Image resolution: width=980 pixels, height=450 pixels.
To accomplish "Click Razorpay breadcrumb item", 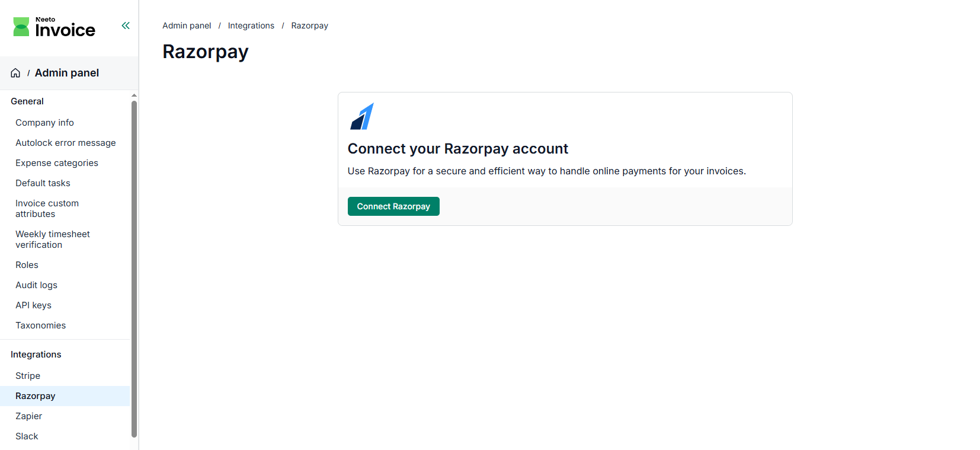I will (x=309, y=25).
